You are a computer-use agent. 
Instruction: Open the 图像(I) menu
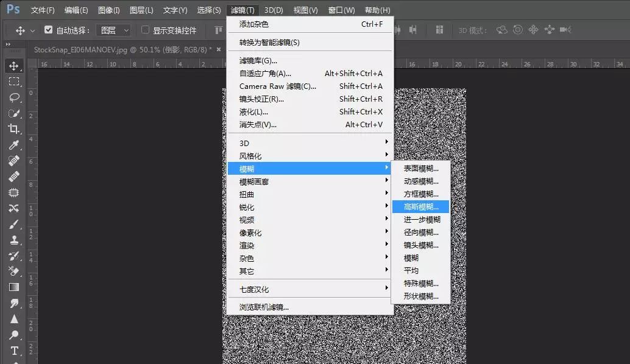(109, 10)
